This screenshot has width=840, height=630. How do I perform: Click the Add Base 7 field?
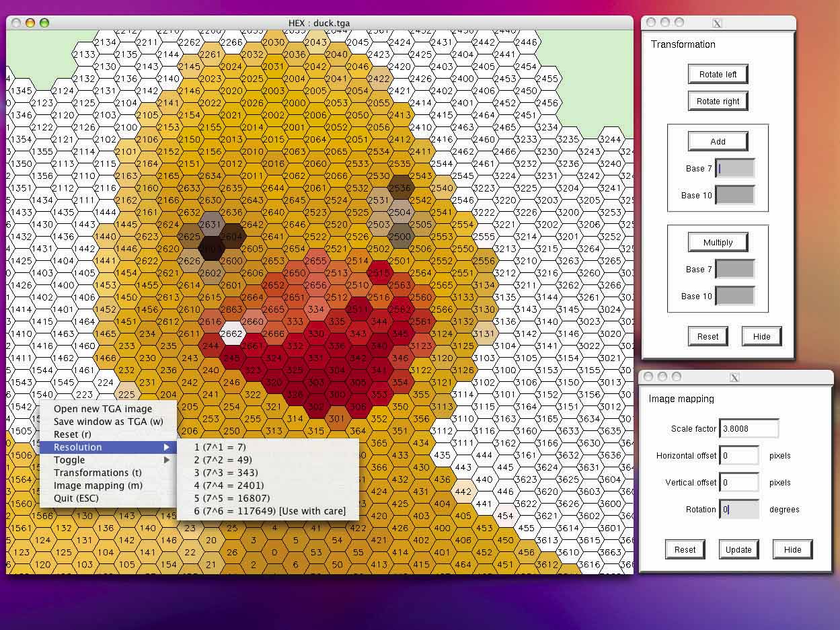point(734,169)
